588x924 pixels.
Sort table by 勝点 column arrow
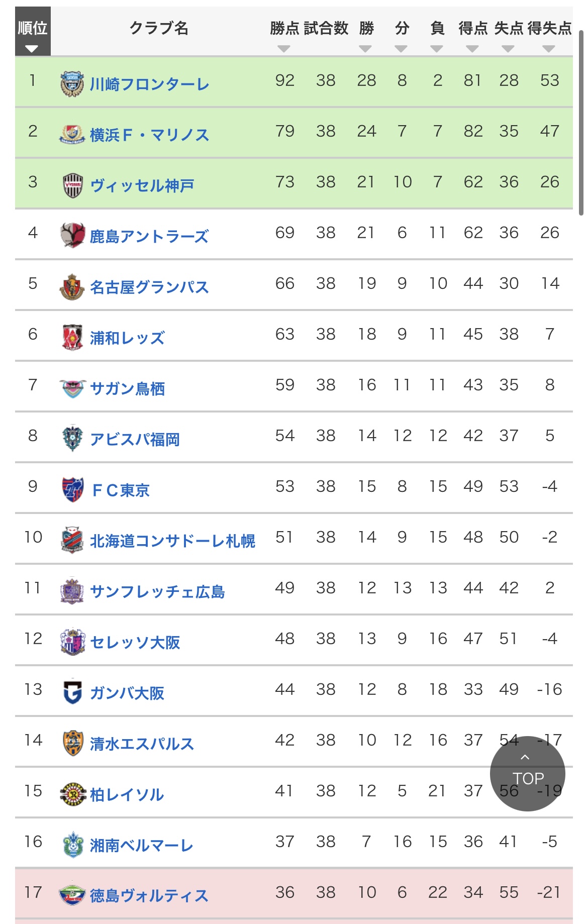pos(284,49)
